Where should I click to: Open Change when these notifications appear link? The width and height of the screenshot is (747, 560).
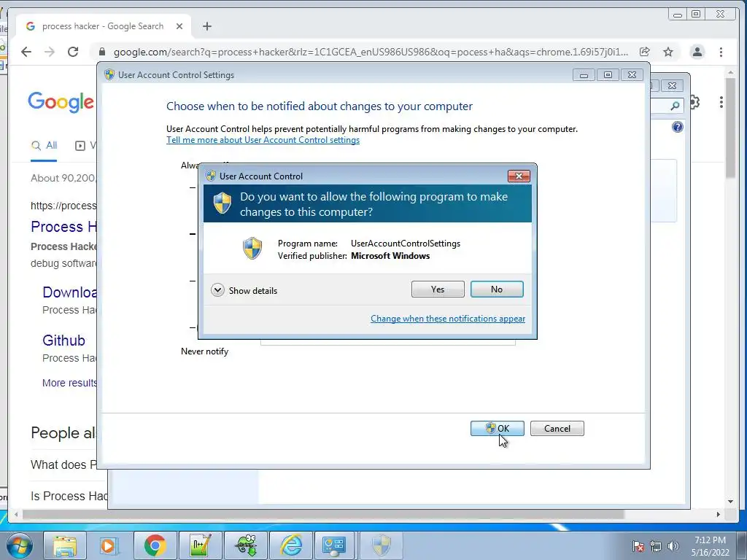(x=448, y=319)
